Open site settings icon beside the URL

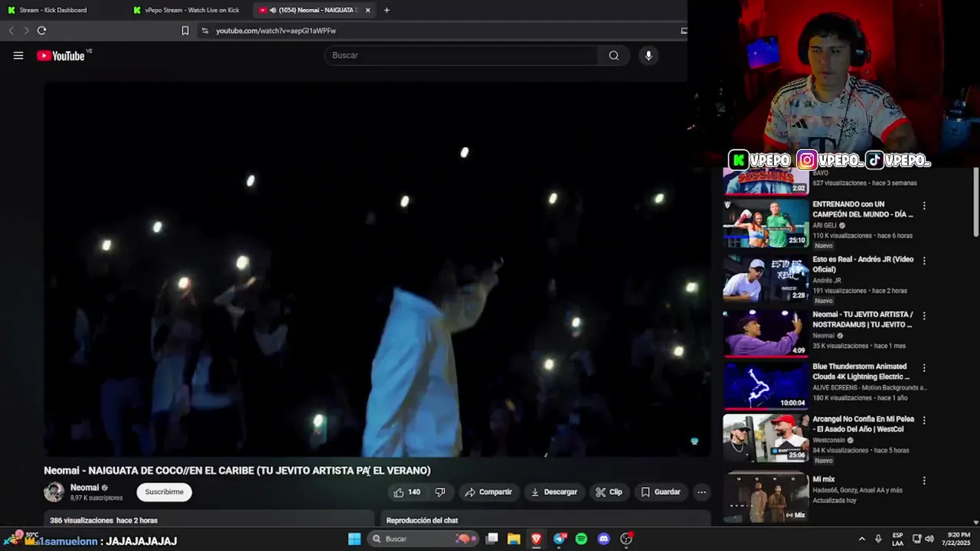[x=204, y=31]
